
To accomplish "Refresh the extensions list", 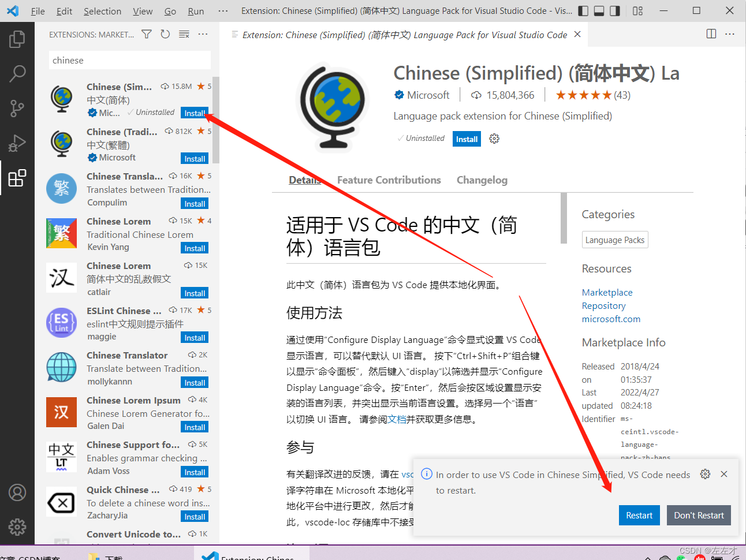I will pyautogui.click(x=165, y=35).
